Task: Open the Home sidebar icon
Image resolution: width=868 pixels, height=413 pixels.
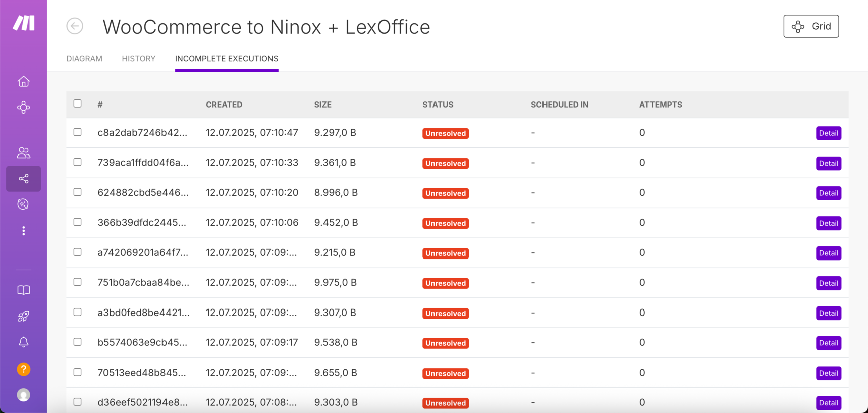Action: coord(23,81)
